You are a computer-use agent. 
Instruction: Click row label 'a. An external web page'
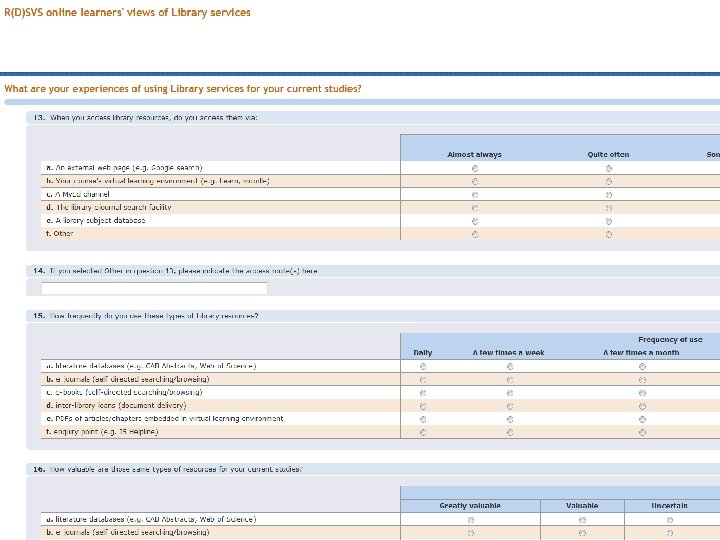124,168
